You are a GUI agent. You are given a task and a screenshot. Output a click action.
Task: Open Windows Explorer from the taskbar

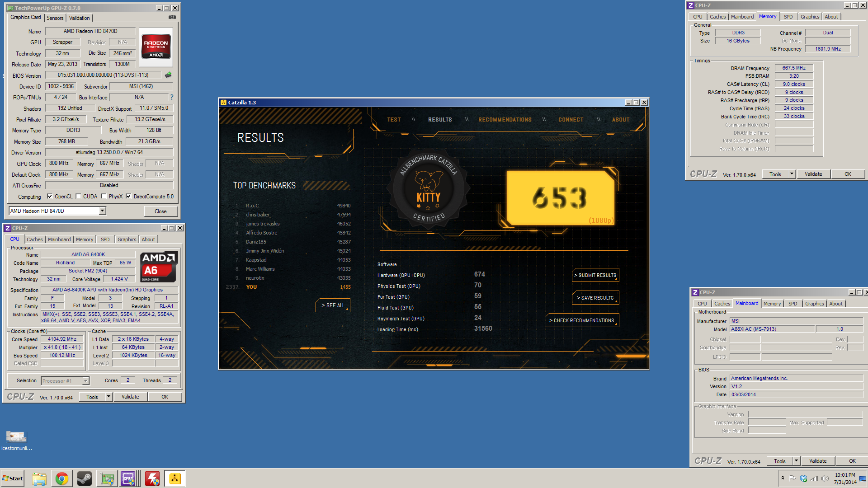(x=39, y=479)
